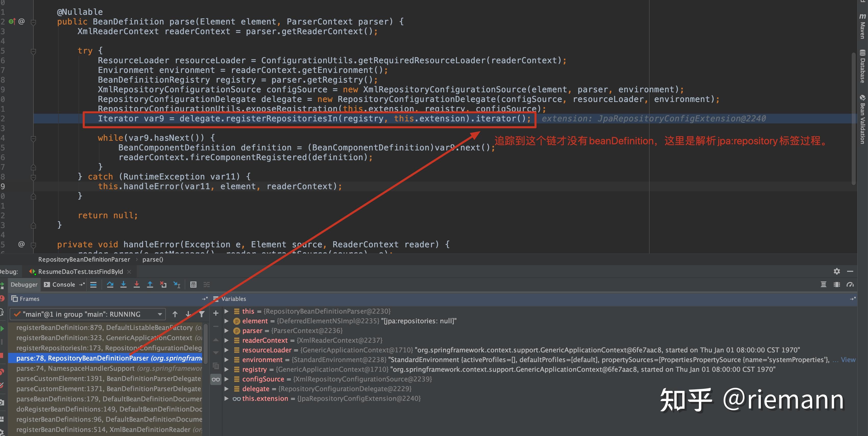Click the Step Into icon
This screenshot has height=436, width=868.
pyautogui.click(x=123, y=285)
